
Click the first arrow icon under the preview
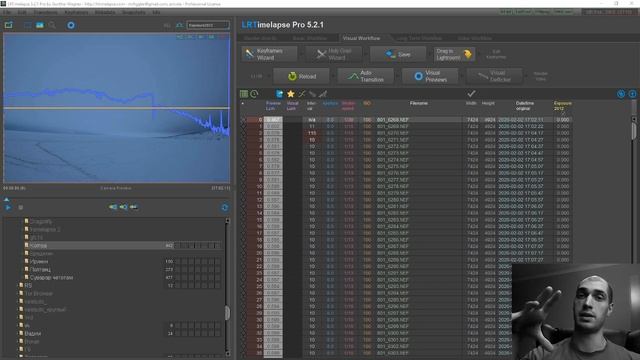click(113, 207)
